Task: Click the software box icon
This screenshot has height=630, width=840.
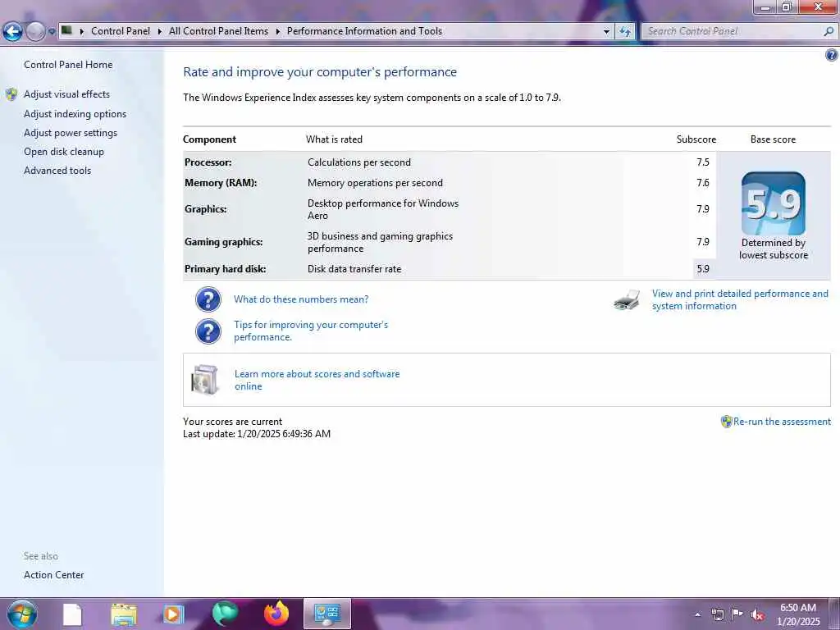Action: (205, 379)
